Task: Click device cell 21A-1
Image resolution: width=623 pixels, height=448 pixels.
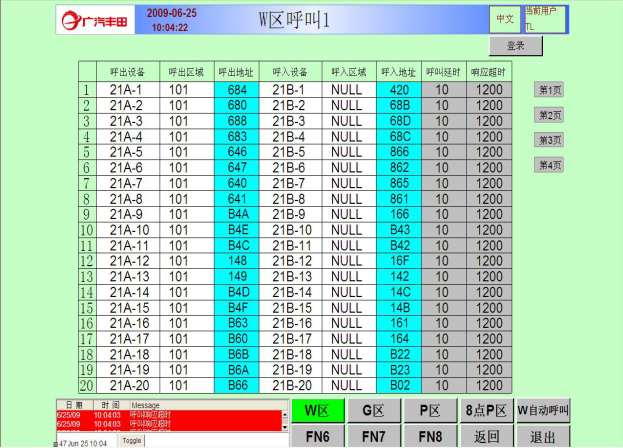Action: (128, 90)
